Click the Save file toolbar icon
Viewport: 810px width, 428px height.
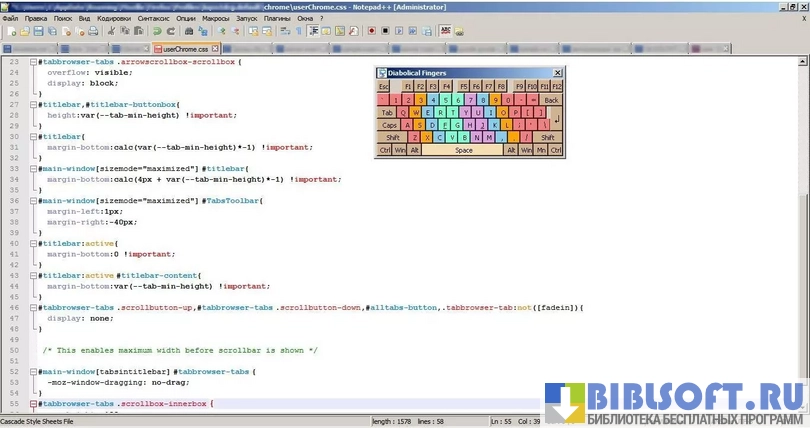coord(38,31)
